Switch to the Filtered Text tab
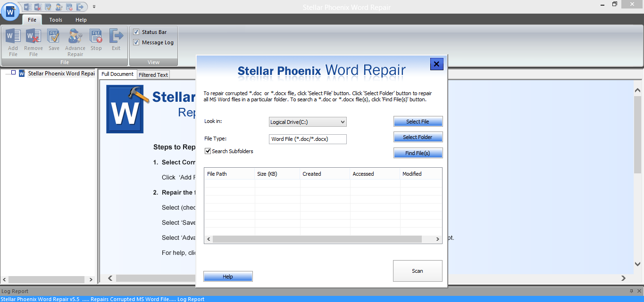 153,74
